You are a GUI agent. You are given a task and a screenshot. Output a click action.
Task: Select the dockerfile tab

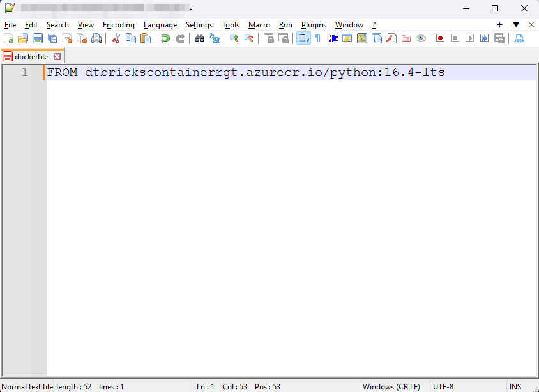[31, 56]
